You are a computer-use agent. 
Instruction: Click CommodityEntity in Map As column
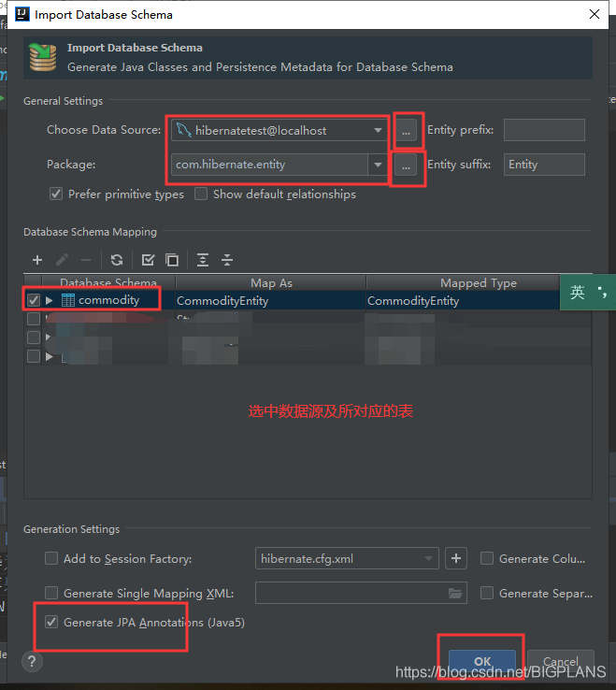(x=222, y=301)
